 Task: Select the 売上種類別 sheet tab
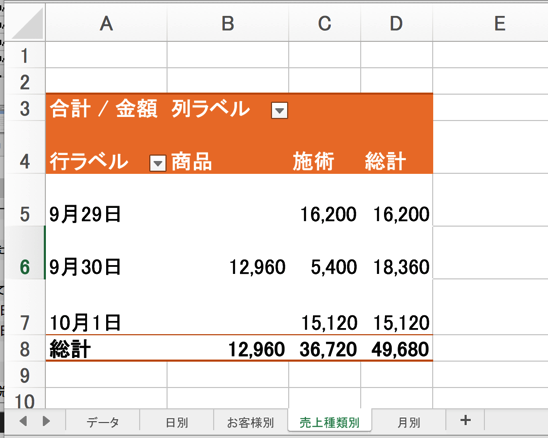[x=330, y=422]
